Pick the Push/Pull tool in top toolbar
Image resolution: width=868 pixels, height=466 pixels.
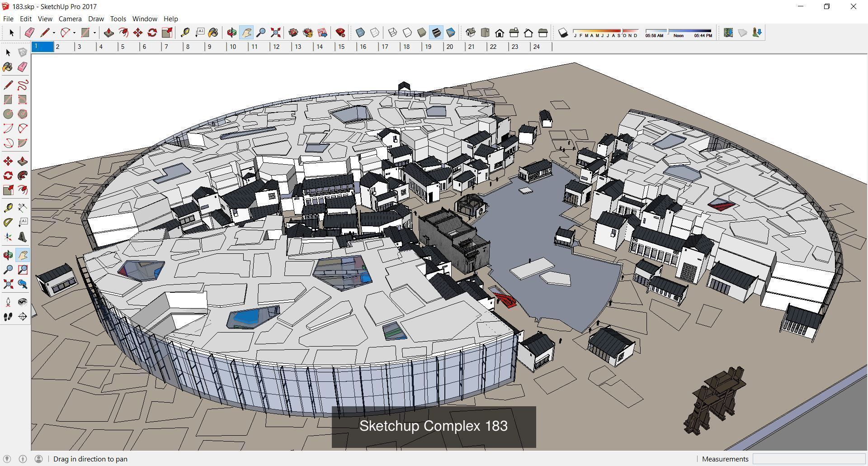click(x=108, y=33)
